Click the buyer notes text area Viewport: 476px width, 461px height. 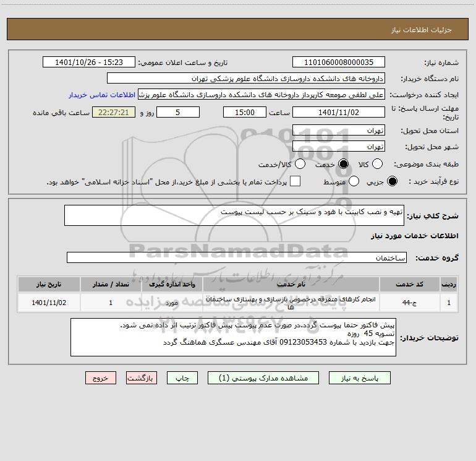233,337
